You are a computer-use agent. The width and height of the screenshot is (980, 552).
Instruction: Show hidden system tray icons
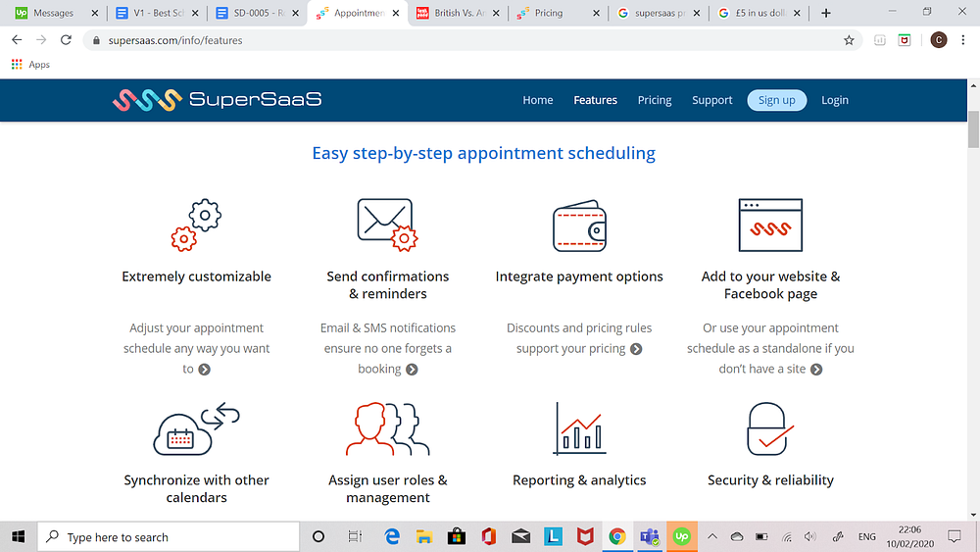[712, 536]
